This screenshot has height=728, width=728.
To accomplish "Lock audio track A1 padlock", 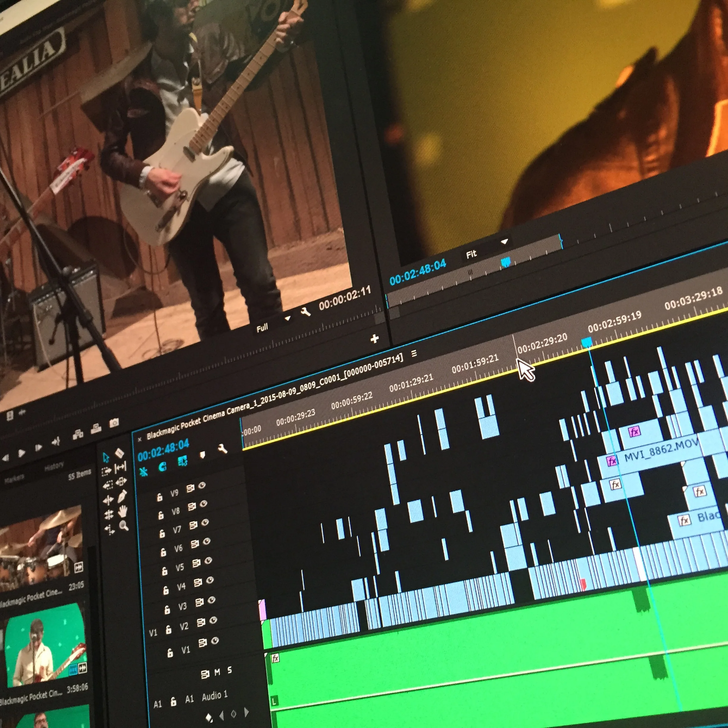I will pos(173,702).
